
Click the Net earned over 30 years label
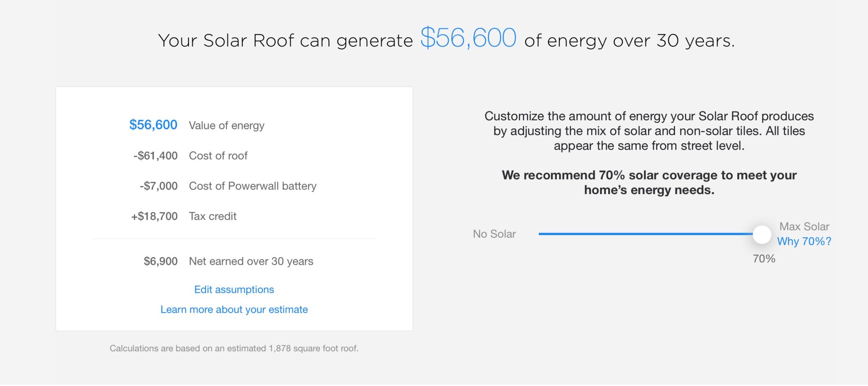click(251, 261)
